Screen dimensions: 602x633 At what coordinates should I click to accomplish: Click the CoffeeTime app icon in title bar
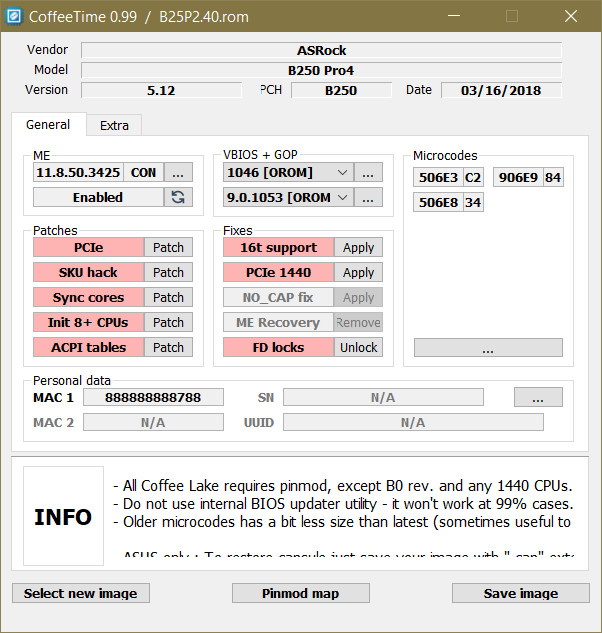click(14, 17)
